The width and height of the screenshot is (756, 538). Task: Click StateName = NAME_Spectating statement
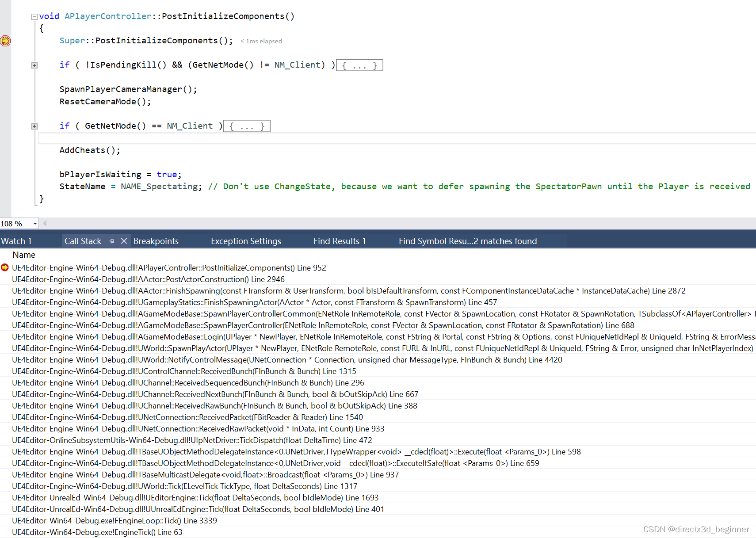[x=131, y=187]
